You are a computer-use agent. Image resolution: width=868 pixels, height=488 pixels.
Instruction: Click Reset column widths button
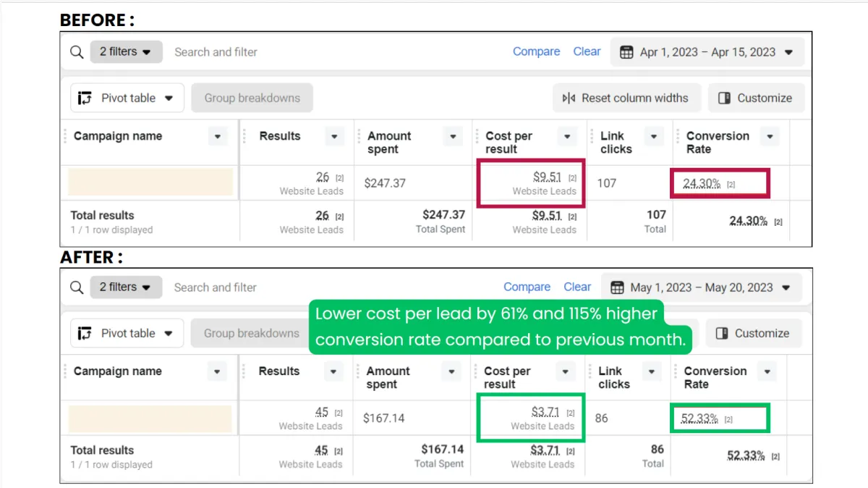click(x=626, y=98)
